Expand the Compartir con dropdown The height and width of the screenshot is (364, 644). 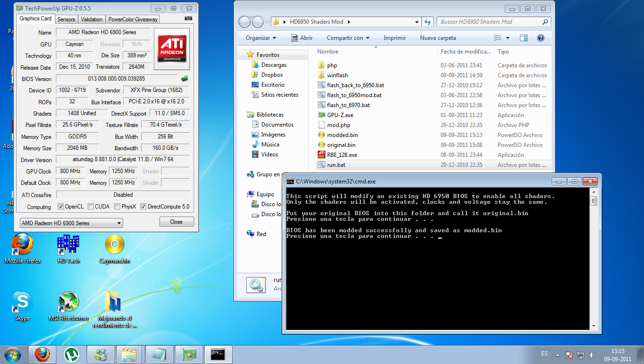pos(348,38)
